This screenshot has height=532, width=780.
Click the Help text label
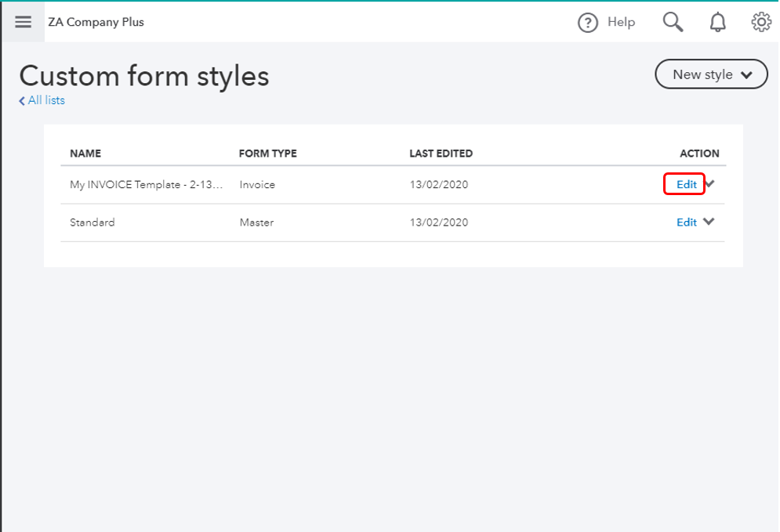[x=621, y=22]
